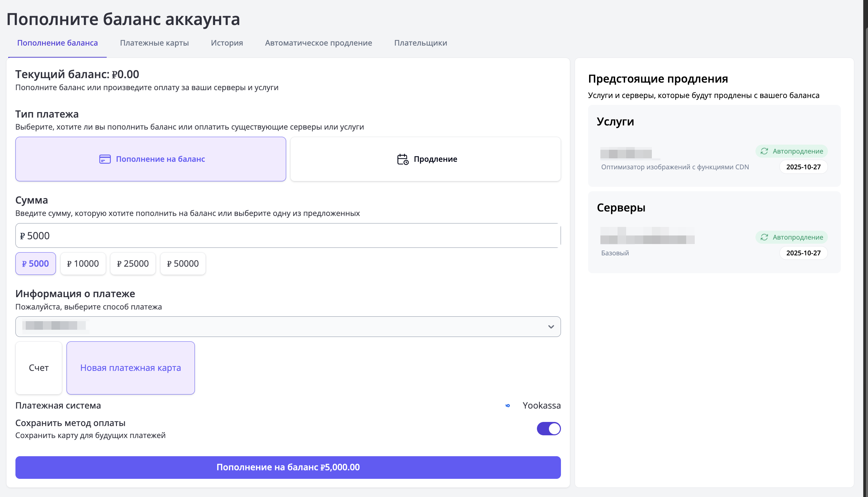Go to Автоматическое продление tab

pos(318,43)
